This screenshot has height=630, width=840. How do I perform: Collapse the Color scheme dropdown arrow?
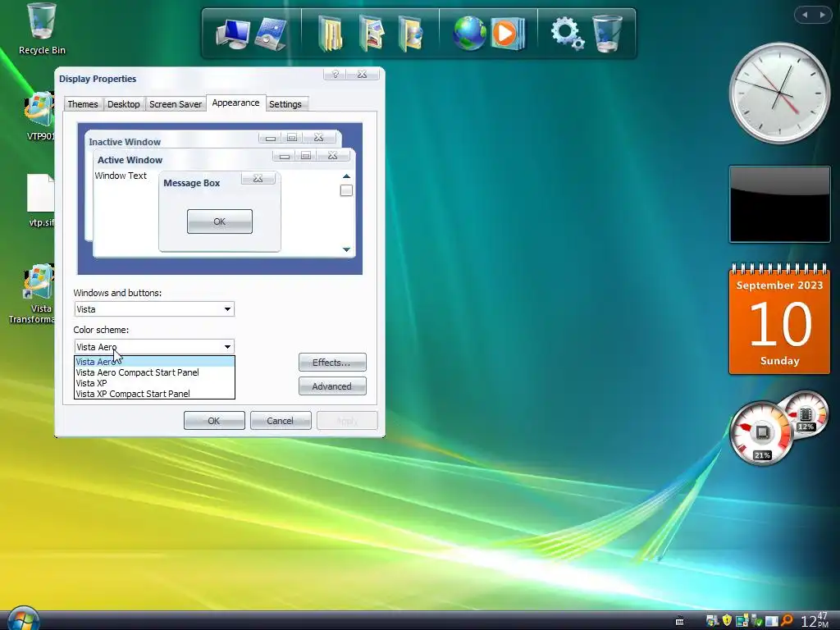point(227,347)
